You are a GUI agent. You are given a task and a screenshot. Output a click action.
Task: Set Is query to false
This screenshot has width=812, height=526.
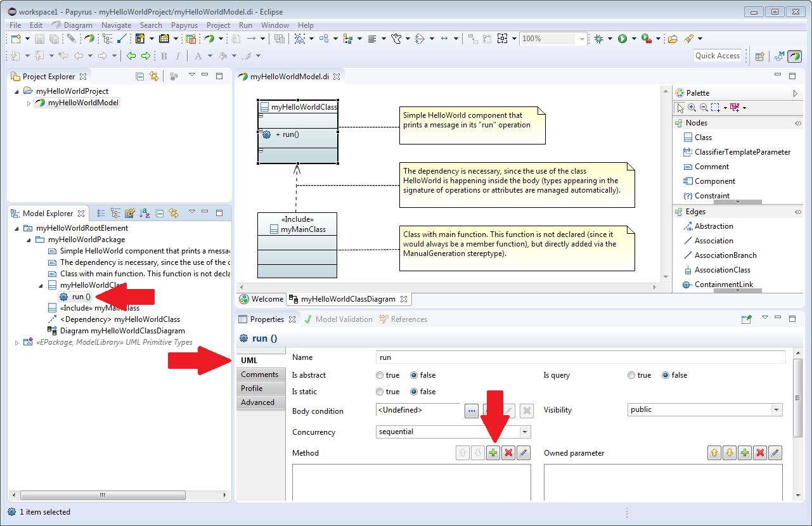(666, 375)
